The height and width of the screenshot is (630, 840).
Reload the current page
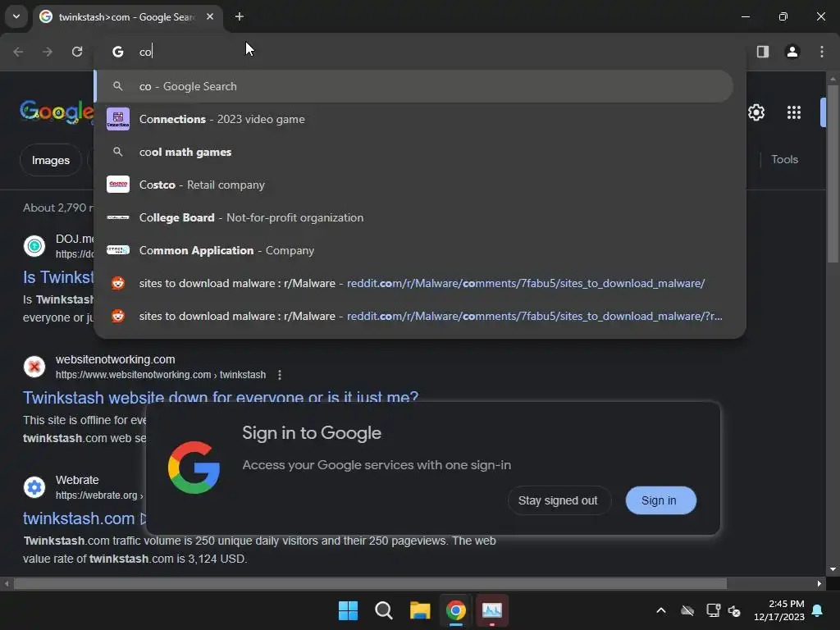77,52
